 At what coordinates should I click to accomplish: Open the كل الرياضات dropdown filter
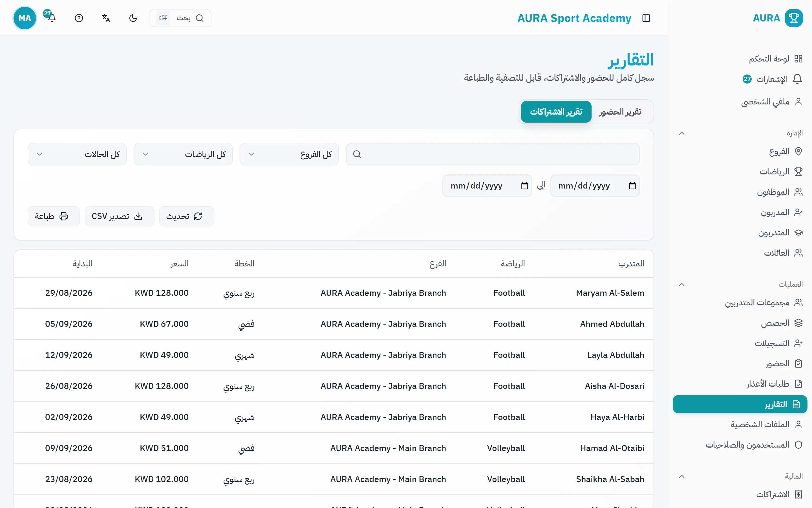[183, 154]
